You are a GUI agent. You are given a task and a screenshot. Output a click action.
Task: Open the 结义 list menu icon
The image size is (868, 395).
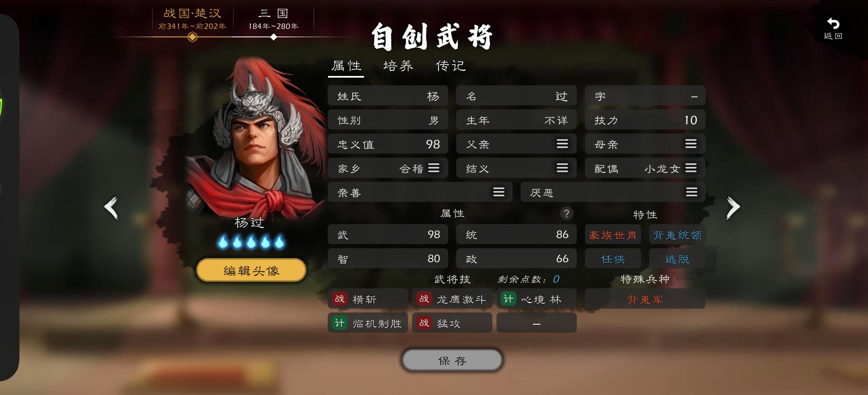coord(562,168)
